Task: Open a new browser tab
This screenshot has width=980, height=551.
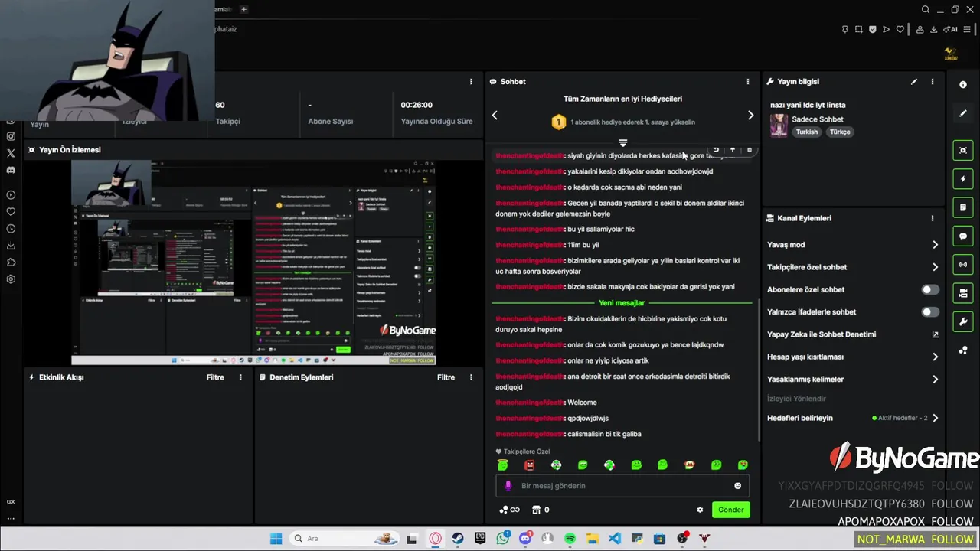Action: point(243,9)
